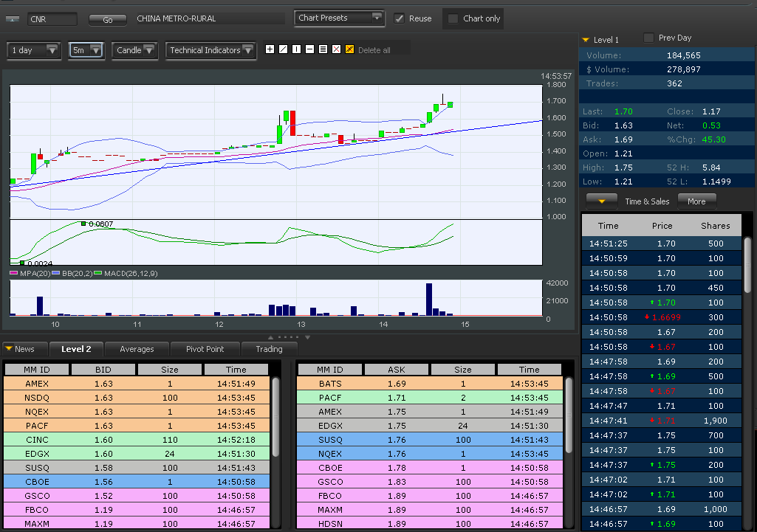This screenshot has height=532, width=757.
Task: Click green up-tick arrow at 14:47:37 1.75
Action: pyautogui.click(x=652, y=464)
